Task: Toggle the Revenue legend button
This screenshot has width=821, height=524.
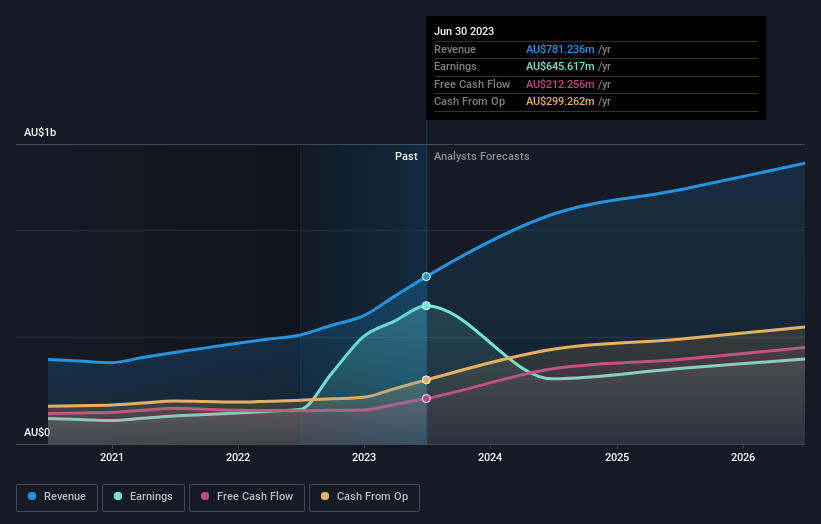Action: coord(57,497)
